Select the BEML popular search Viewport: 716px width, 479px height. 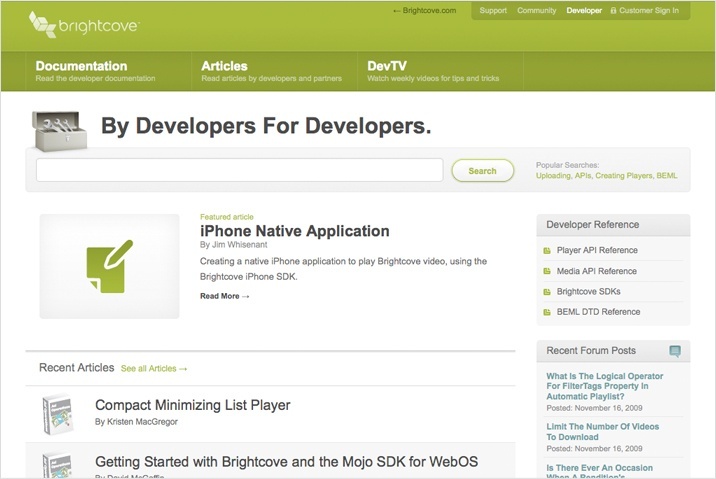[x=667, y=176]
